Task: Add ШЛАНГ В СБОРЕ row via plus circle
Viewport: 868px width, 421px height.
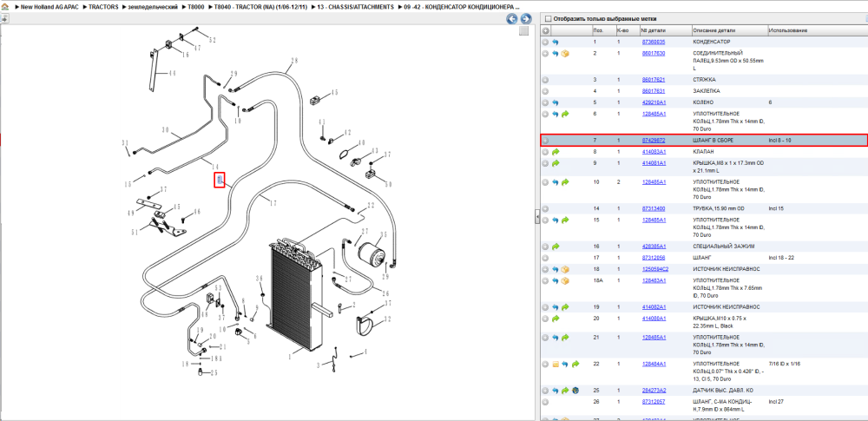Action: click(x=545, y=141)
